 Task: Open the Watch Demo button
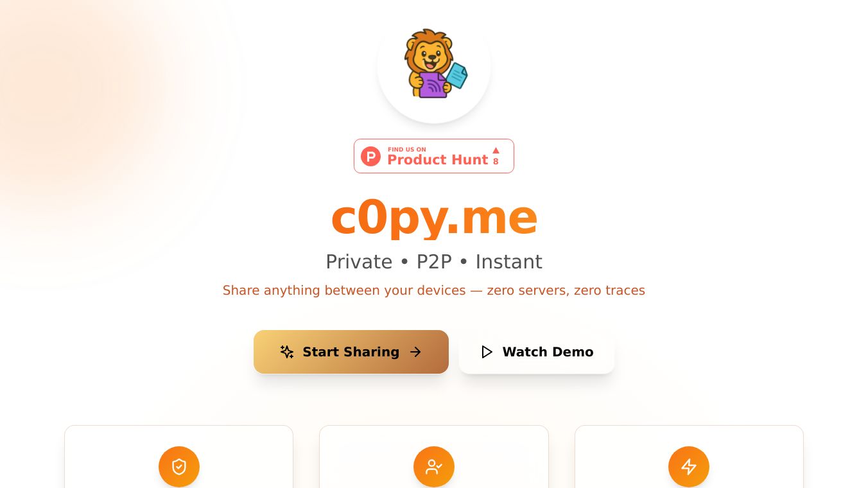pyautogui.click(x=537, y=352)
